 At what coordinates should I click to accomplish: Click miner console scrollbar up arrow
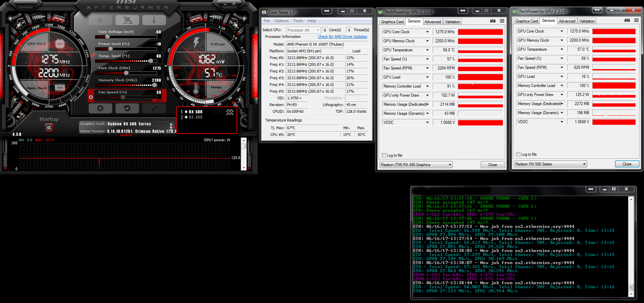pos(631,199)
